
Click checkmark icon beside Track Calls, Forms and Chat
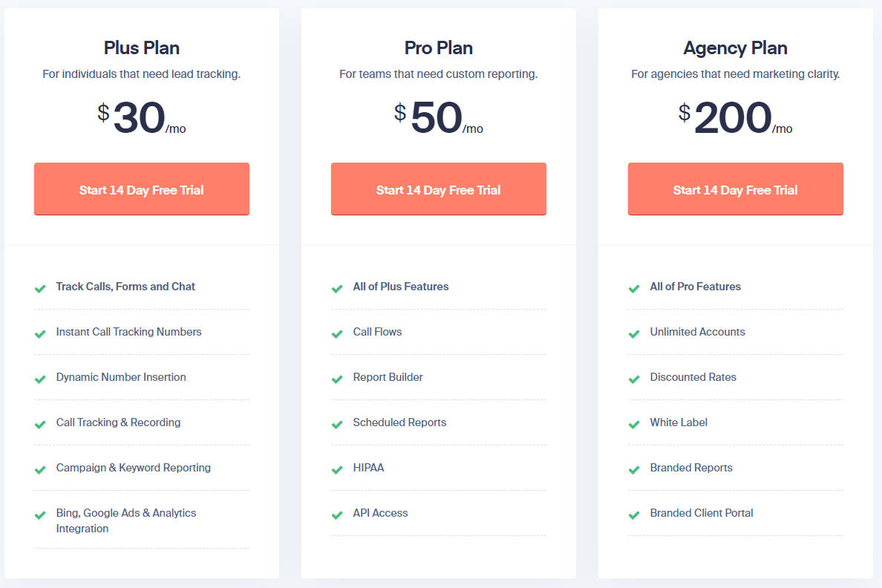click(40, 288)
